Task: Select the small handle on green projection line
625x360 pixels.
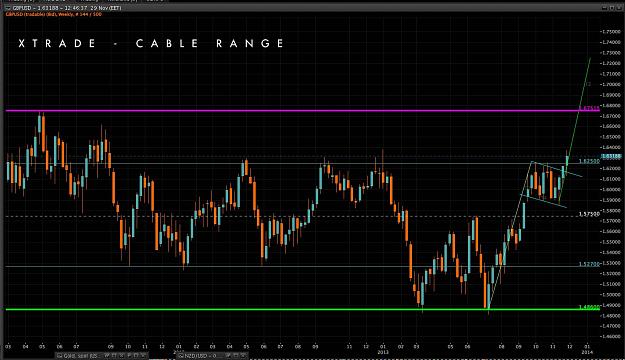Action: click(589, 84)
